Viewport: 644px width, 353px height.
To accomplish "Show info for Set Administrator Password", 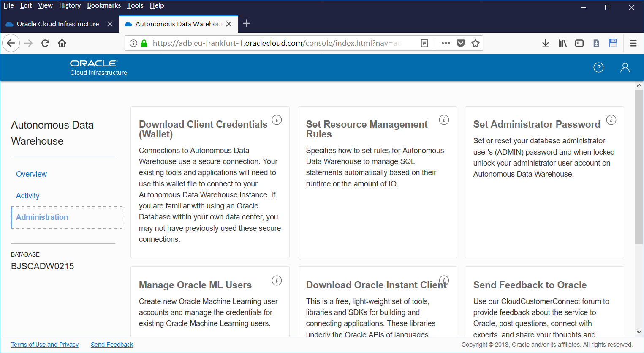I will [x=611, y=120].
